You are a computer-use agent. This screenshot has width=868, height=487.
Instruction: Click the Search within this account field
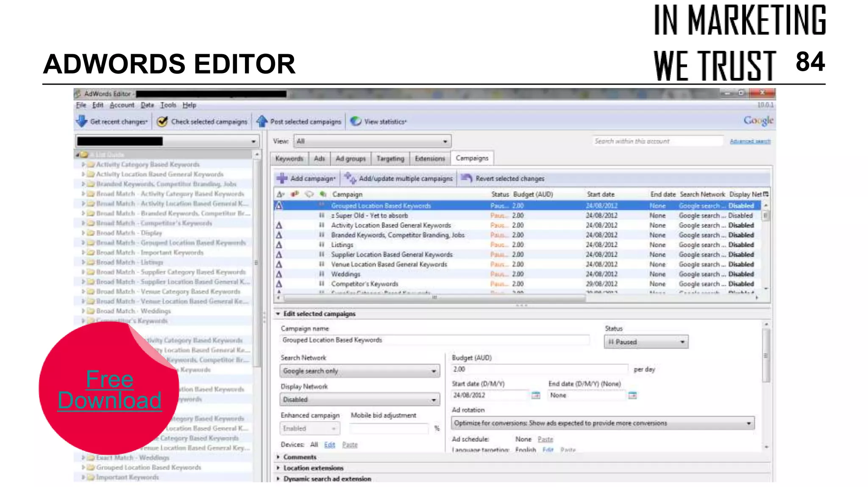657,141
